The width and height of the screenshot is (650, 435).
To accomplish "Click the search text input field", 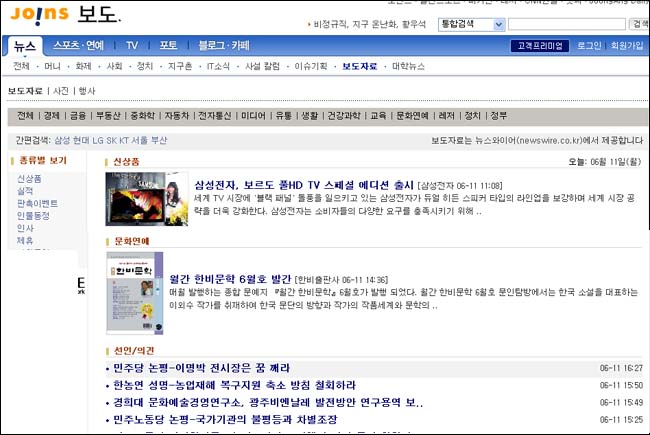I will tap(567, 24).
